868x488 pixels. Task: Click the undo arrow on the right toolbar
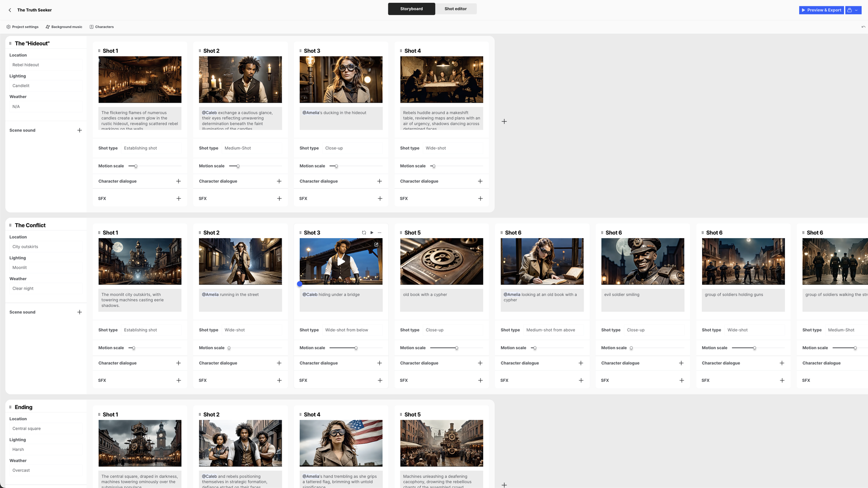863,27
